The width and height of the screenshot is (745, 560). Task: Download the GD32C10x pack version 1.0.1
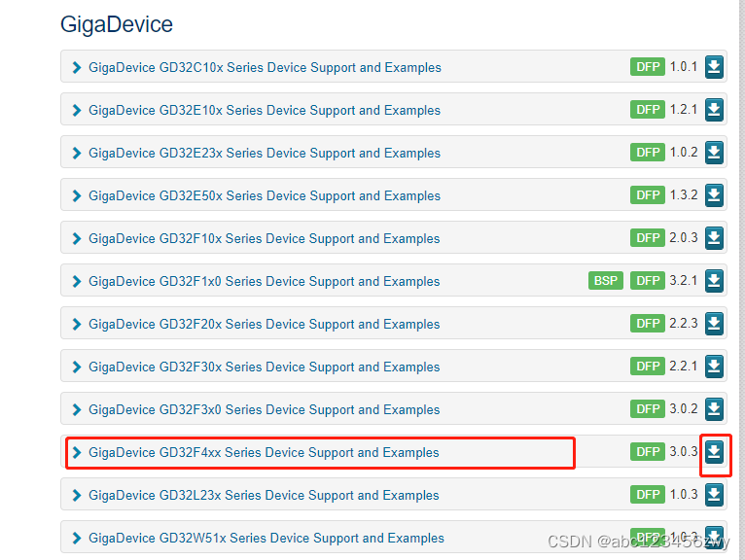714,67
